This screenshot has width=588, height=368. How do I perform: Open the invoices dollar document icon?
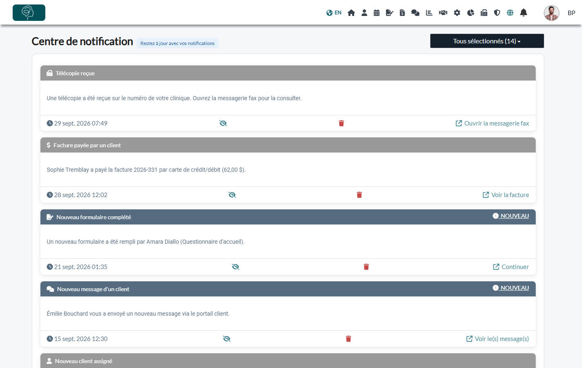(x=402, y=13)
